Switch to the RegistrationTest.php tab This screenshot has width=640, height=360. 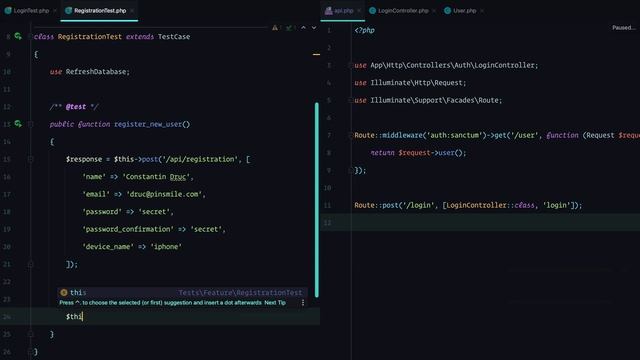pyautogui.click(x=100, y=11)
